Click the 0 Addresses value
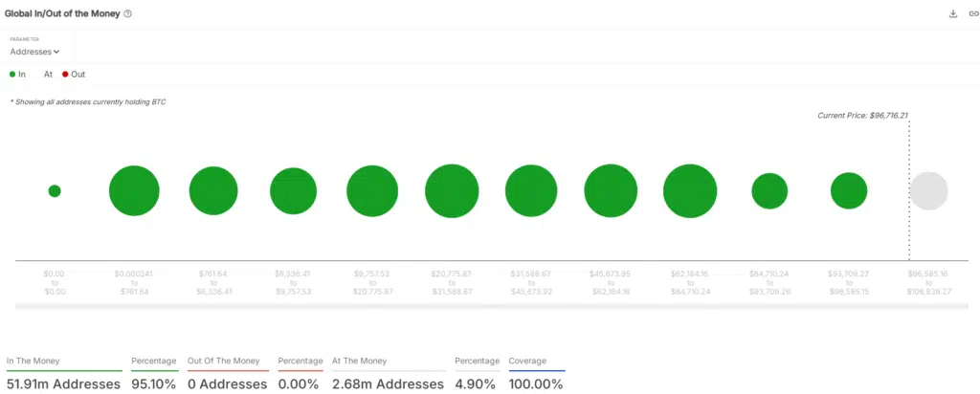 tap(228, 384)
